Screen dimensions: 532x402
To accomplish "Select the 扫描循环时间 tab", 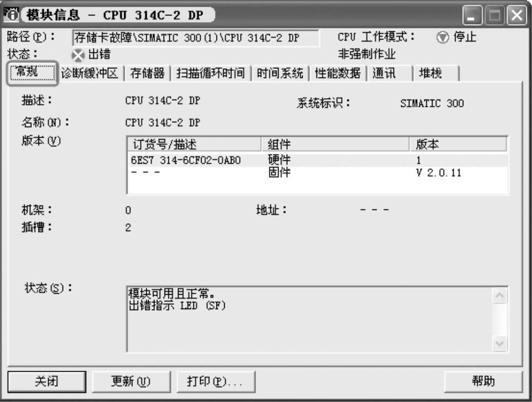I will [210, 73].
